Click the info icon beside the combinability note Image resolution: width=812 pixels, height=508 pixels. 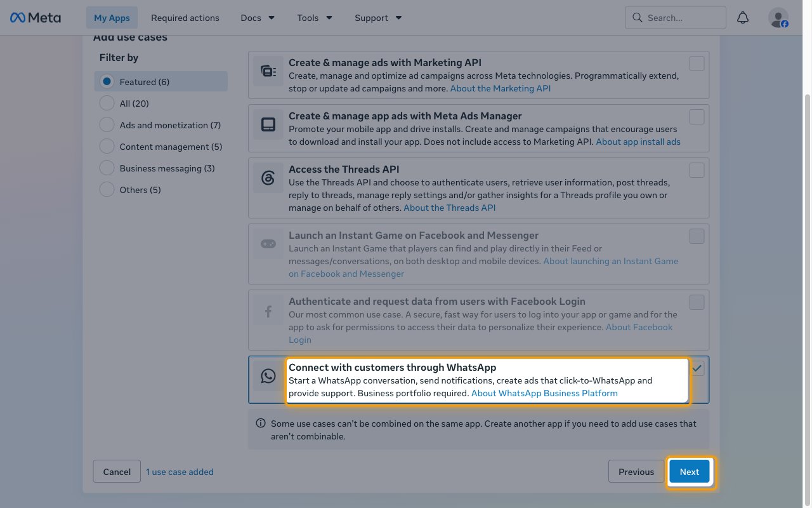coord(260,424)
